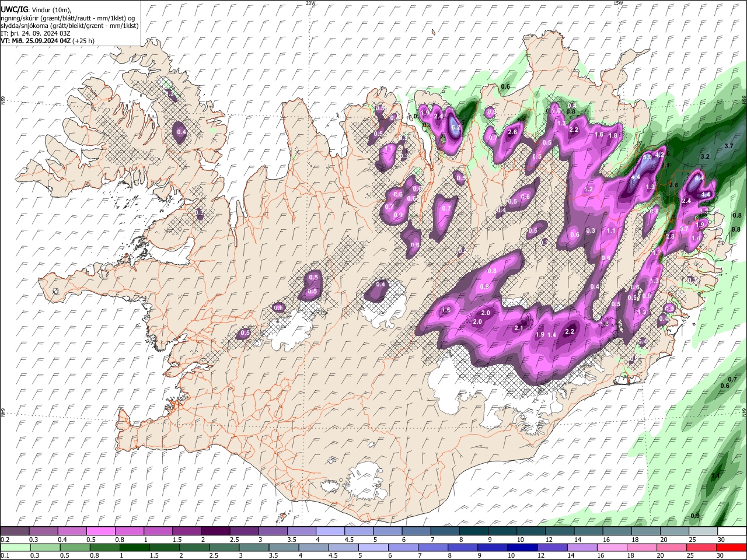Screen dimensions: 747x560
Task: Click the white 30 swatch in snow scale
Action: (732, 531)
